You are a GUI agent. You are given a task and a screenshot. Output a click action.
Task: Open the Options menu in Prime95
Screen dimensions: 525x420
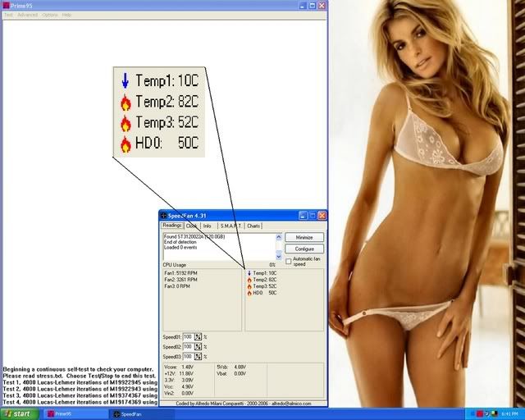pyautogui.click(x=50, y=15)
